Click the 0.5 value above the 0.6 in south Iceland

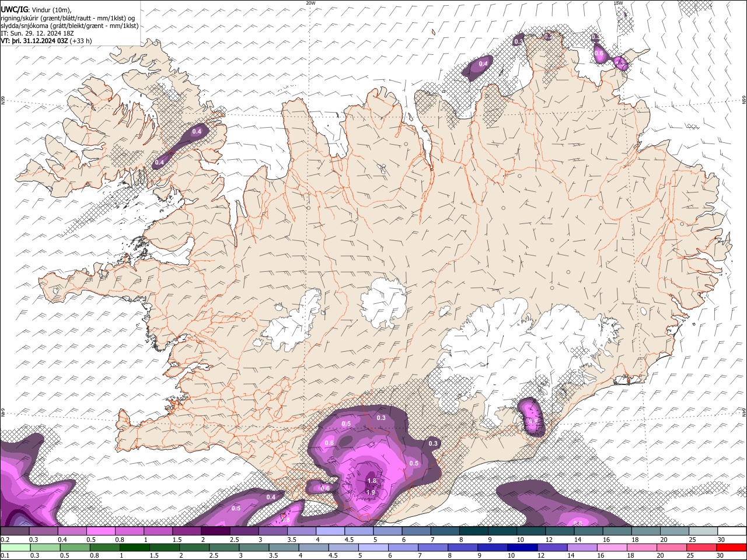(x=346, y=424)
